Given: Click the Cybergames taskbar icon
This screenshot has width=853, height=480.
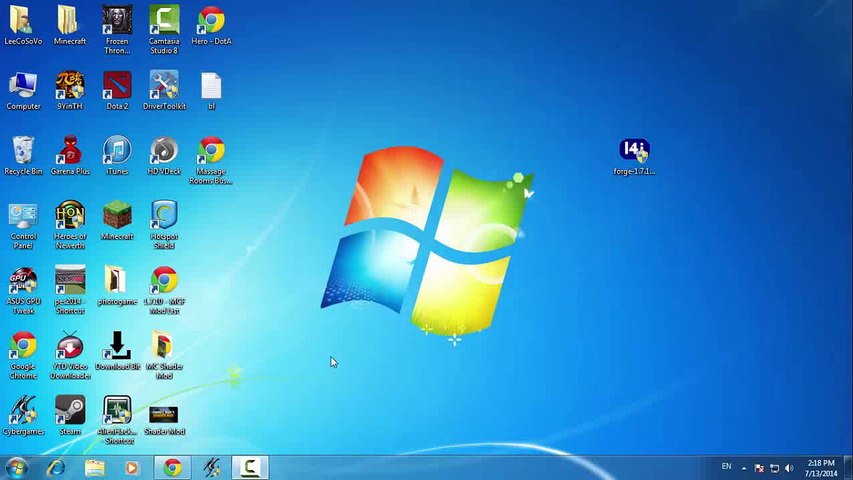Looking at the screenshot, I should [x=212, y=467].
